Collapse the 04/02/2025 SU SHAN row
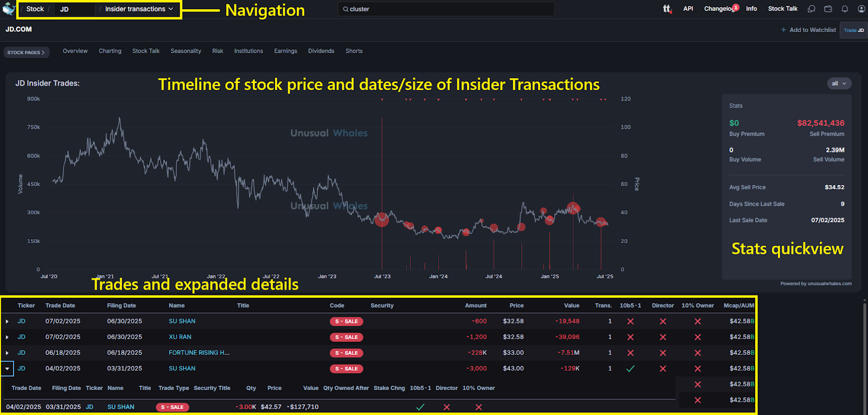Screen dimensions: 868x415 click(7, 368)
